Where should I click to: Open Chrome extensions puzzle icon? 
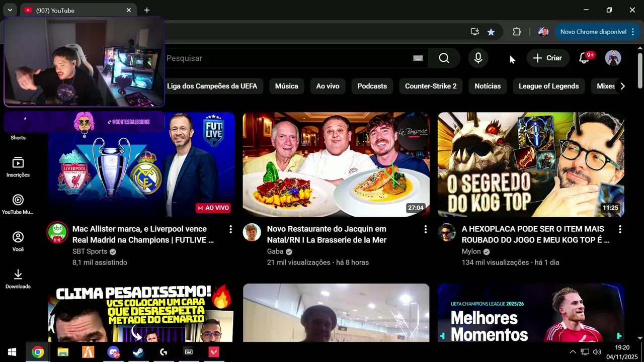[x=517, y=32]
